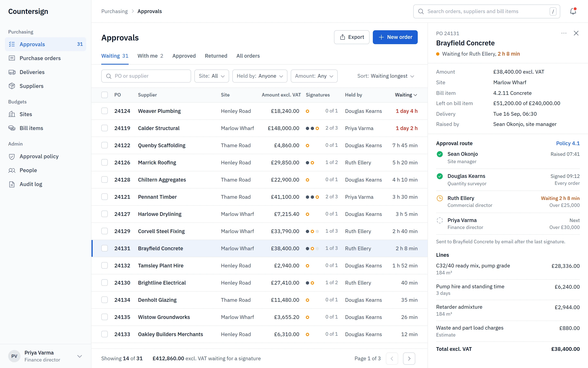Focus the PO or supplier filter field

click(146, 76)
